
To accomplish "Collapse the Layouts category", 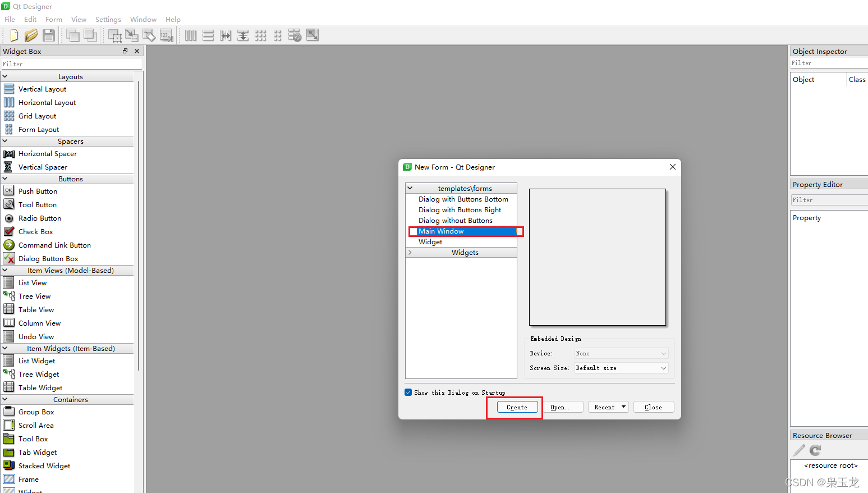I will pyautogui.click(x=5, y=77).
